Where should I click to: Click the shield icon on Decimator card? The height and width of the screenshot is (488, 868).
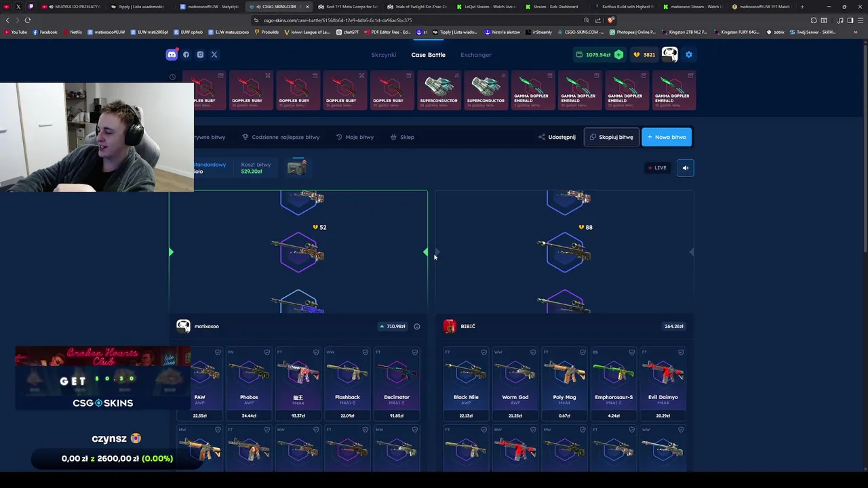(414, 352)
